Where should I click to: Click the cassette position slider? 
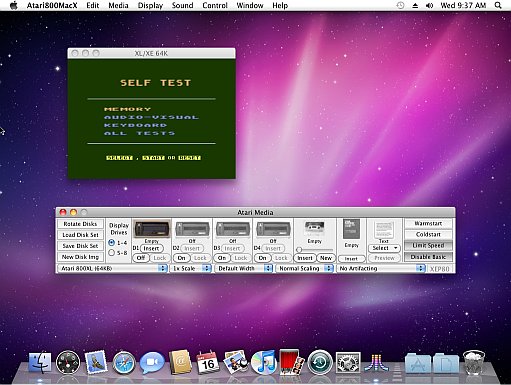[314, 249]
